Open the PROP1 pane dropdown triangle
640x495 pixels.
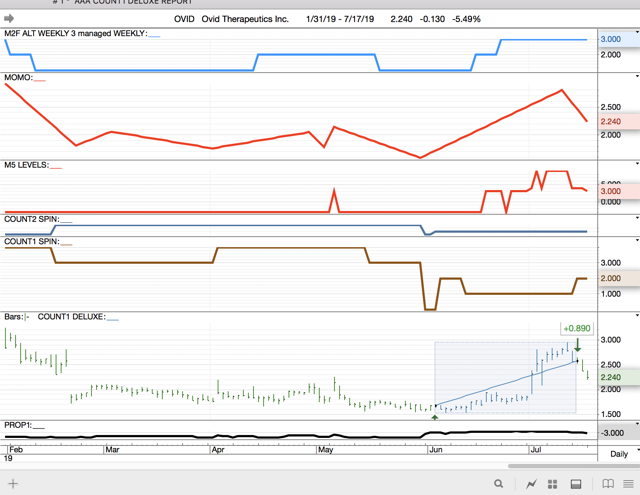tap(637, 424)
